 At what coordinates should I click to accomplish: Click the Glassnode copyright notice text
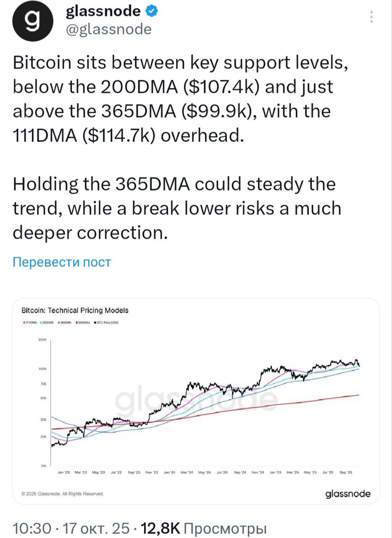tap(63, 494)
